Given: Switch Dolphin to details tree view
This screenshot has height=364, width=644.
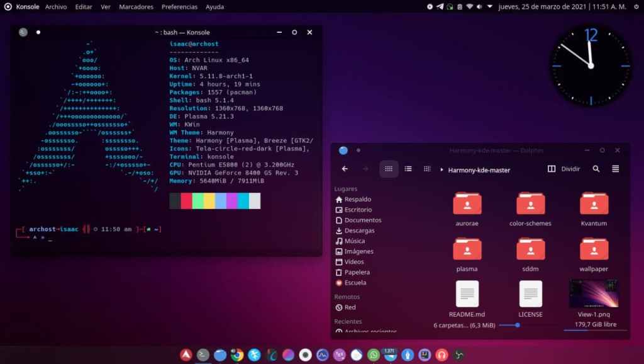Looking at the screenshot, I should click(428, 169).
